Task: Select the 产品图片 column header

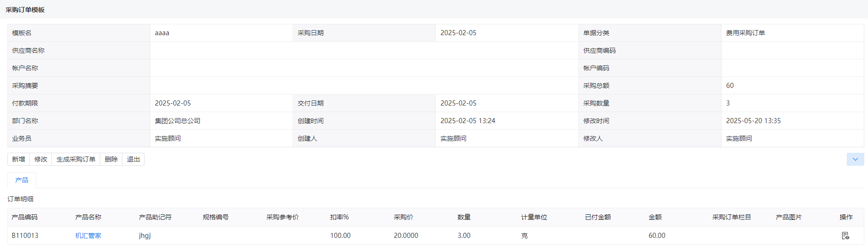Action: point(789,217)
